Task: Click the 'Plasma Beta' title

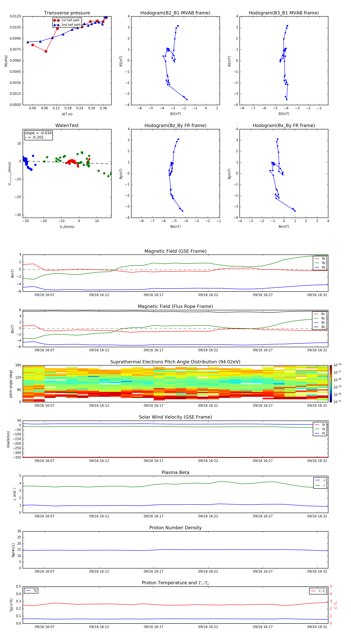Action: pos(175,473)
